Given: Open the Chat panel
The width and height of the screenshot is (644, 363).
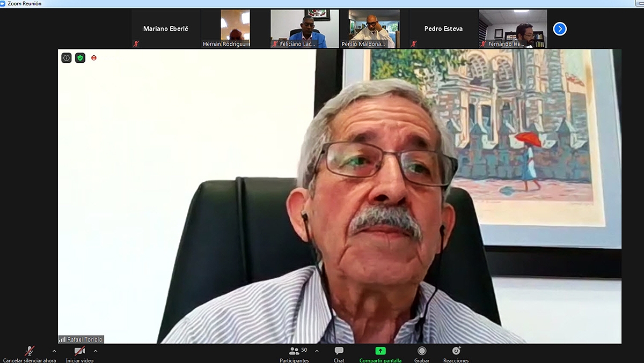Looking at the screenshot, I should coord(339,354).
